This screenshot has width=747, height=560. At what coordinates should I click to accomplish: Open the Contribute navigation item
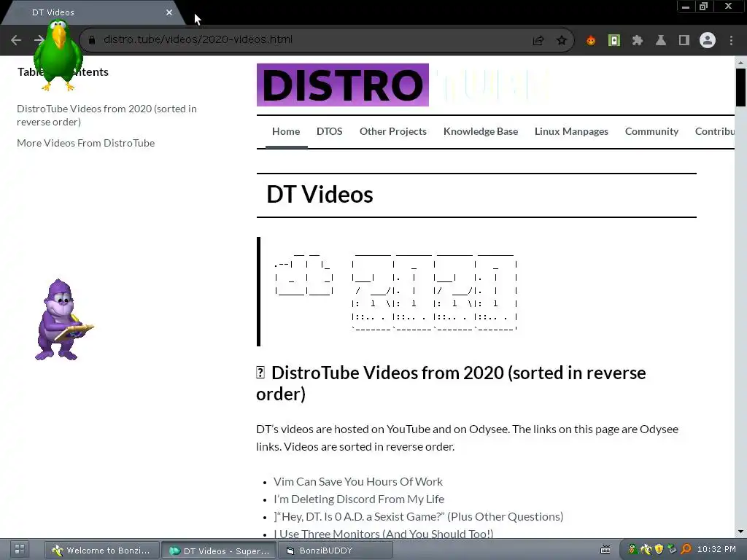[714, 131]
